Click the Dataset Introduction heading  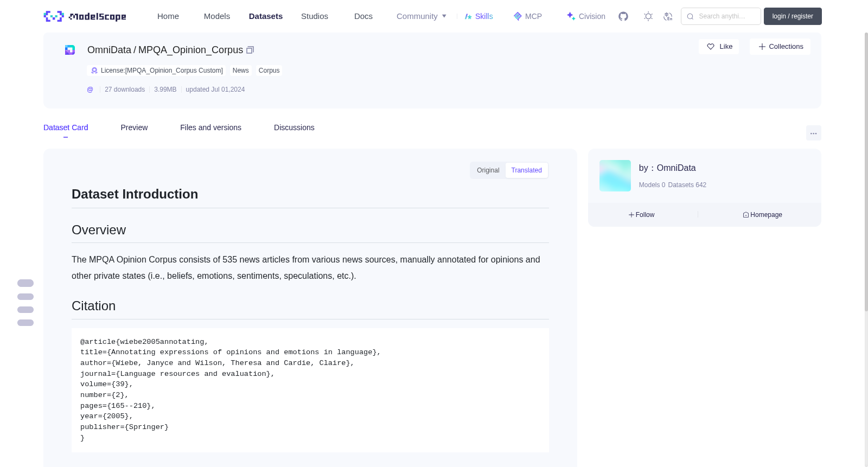pyautogui.click(x=135, y=194)
